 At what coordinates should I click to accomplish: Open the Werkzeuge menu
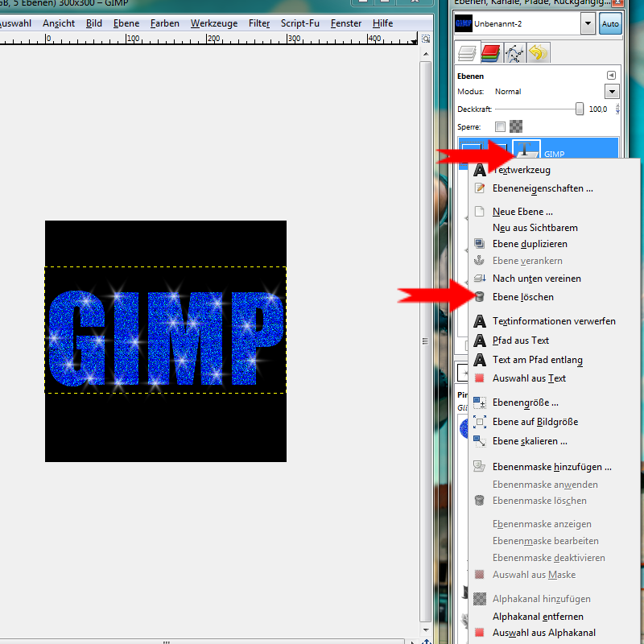click(x=214, y=23)
